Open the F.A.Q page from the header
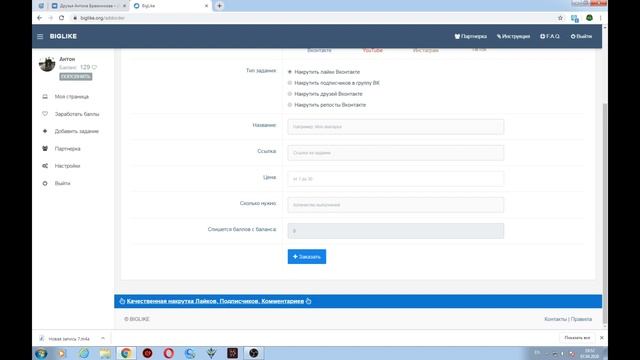This screenshot has height=360, width=640. click(550, 36)
